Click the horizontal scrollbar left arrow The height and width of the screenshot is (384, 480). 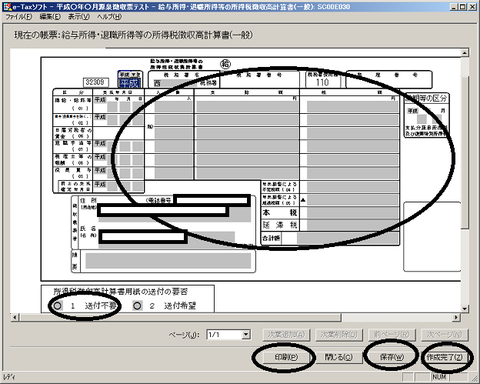(15, 317)
